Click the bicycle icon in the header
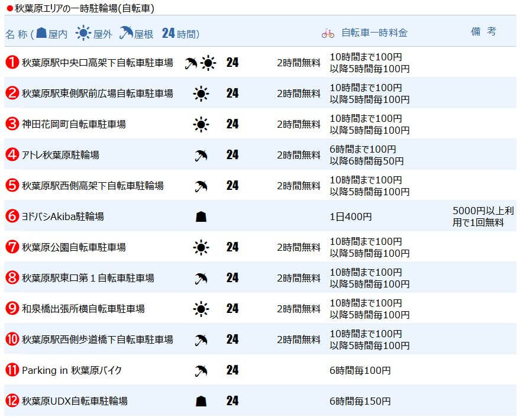 pos(328,33)
